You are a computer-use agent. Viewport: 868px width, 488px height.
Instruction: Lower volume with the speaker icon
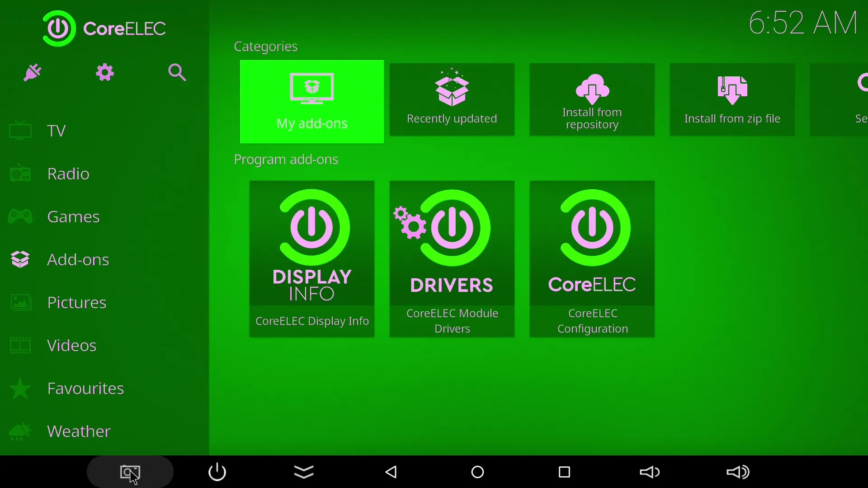point(650,473)
